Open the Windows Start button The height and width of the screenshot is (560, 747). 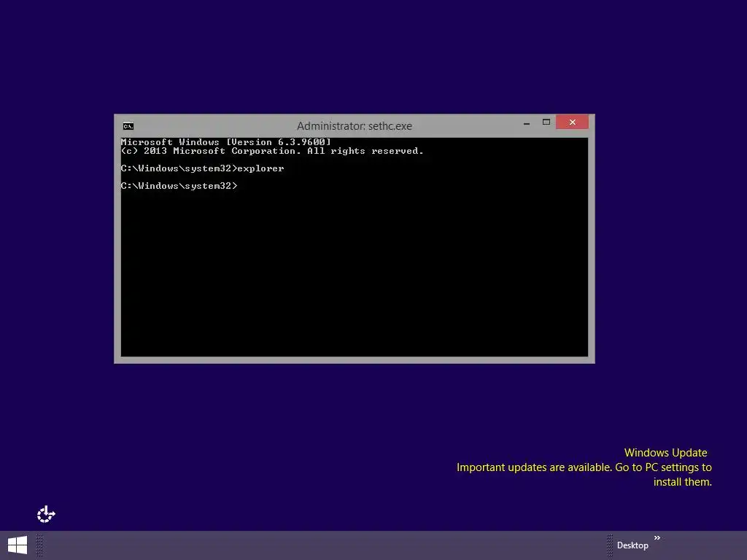(x=18, y=545)
